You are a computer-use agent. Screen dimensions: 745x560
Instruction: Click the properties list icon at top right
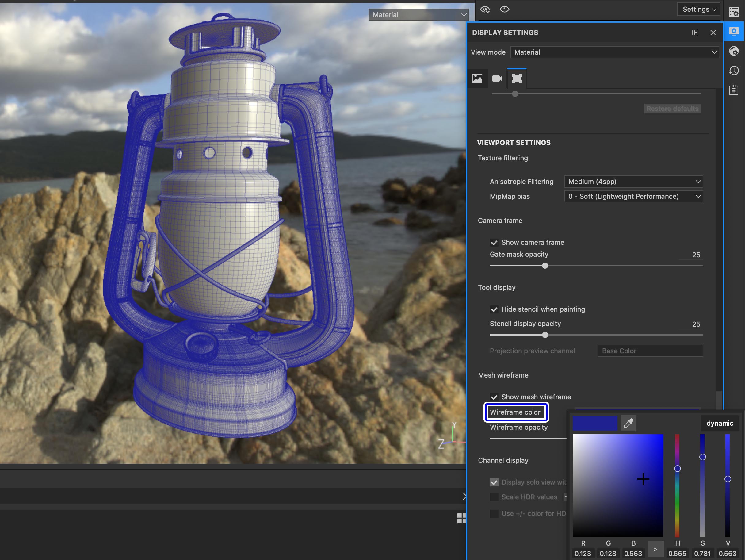point(734,11)
